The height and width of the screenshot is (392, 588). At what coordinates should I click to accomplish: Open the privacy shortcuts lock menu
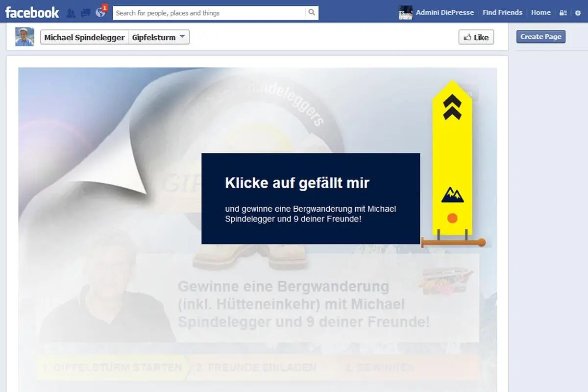coord(564,12)
